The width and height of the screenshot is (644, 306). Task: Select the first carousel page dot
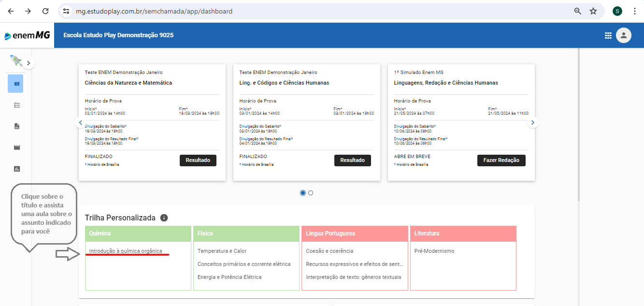303,193
